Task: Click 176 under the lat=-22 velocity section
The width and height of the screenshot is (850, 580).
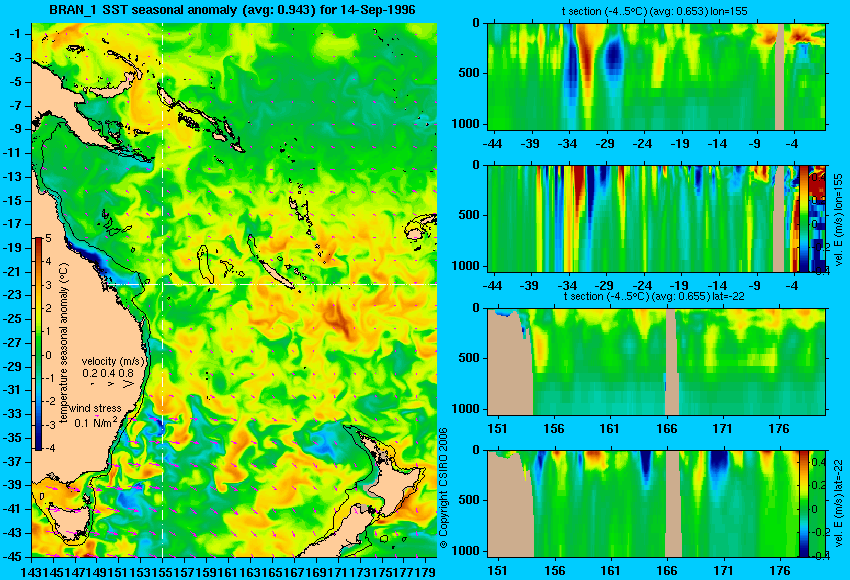Action: [x=780, y=571]
